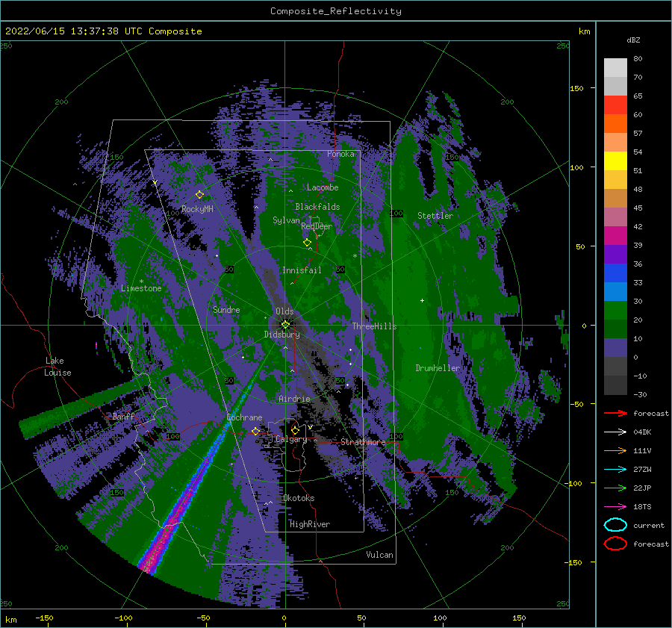
Task: Click the yellow marker near Cochrane
Action: [256, 432]
